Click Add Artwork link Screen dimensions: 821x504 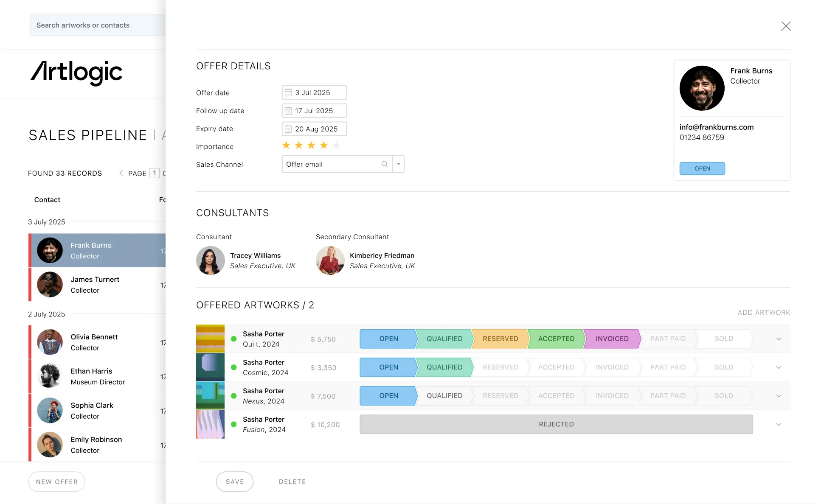(x=764, y=313)
